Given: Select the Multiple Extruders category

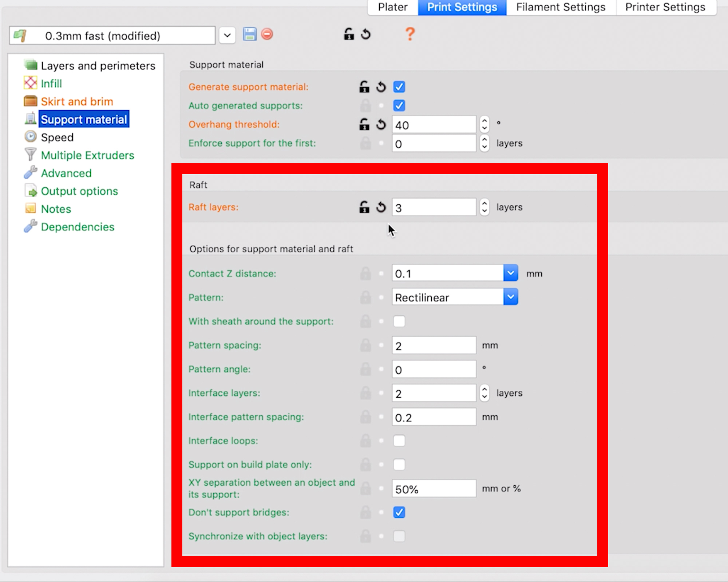Looking at the screenshot, I should pos(87,155).
